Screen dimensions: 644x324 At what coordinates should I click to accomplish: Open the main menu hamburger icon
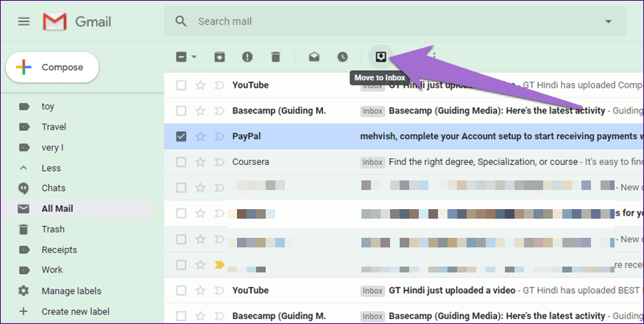(24, 21)
